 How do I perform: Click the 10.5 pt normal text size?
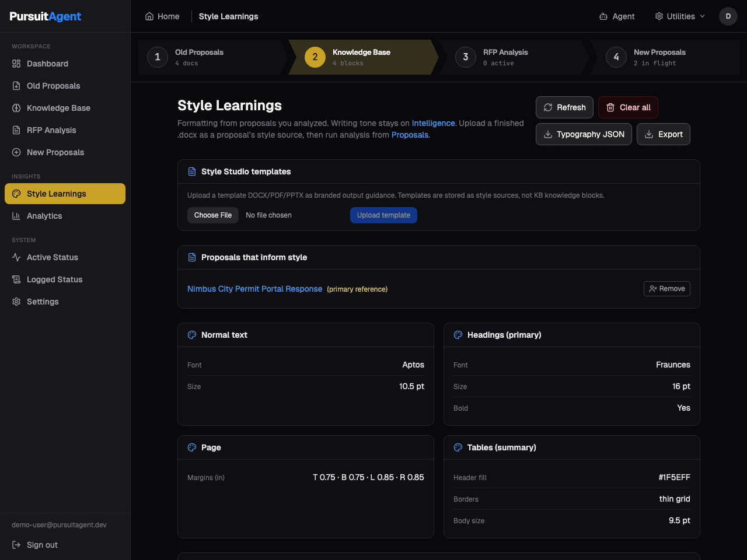pos(411,386)
